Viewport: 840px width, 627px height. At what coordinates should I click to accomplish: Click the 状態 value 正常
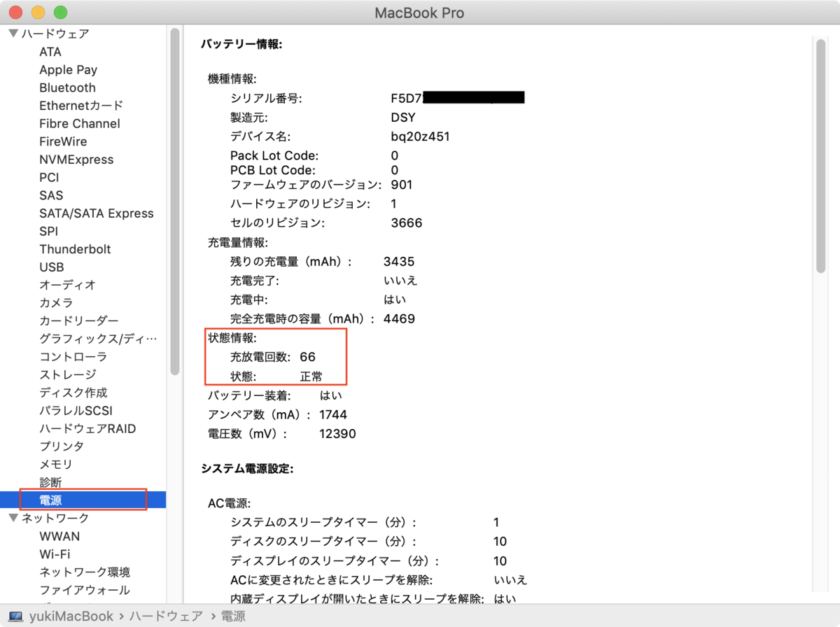[x=311, y=376]
